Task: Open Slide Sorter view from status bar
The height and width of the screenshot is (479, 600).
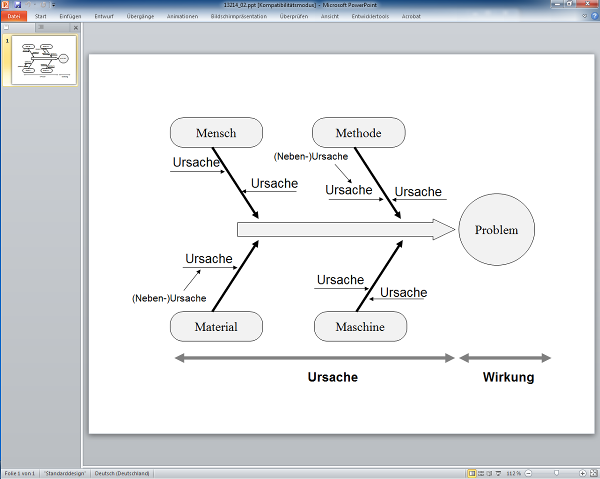Action: pos(480,473)
